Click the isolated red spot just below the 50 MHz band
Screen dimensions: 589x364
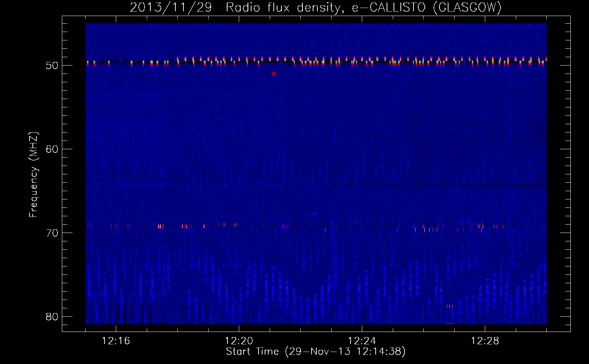tap(274, 74)
